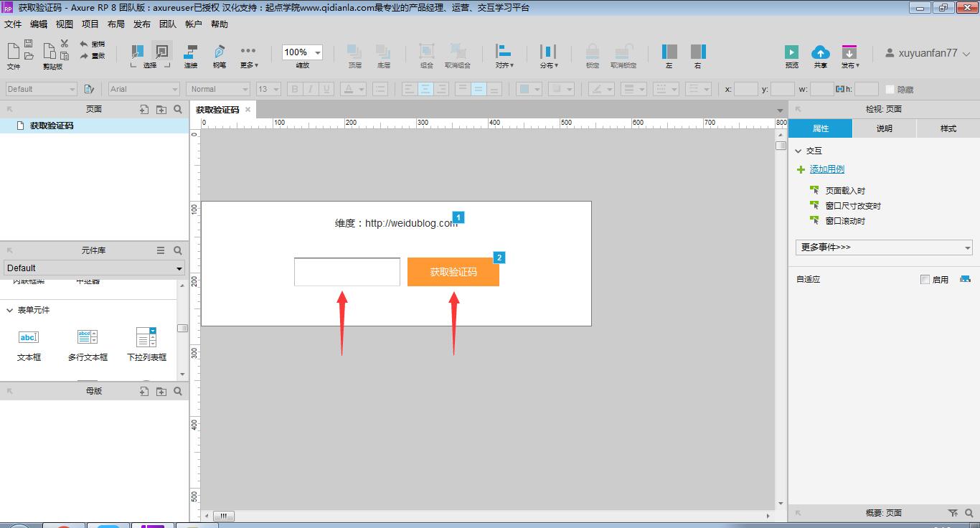
Task: Switch to the 说明 tab
Action: click(885, 128)
